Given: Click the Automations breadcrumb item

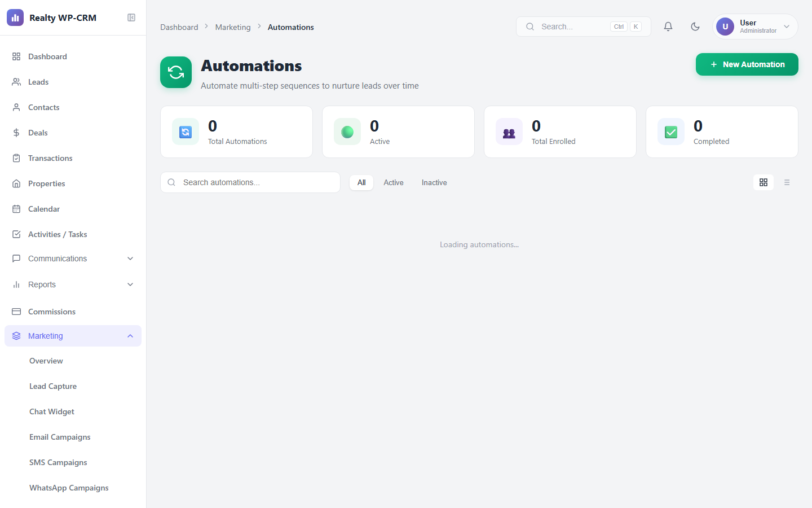Looking at the screenshot, I should point(291,27).
